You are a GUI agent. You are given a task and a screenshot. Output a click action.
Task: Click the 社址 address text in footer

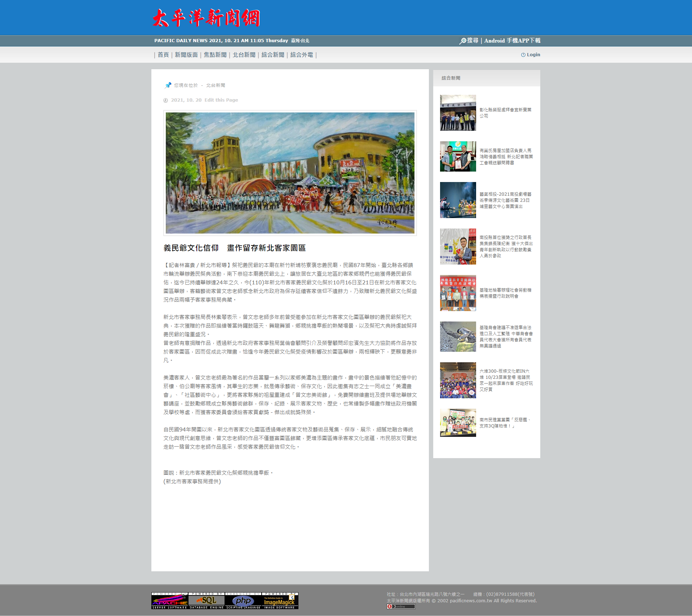click(x=426, y=594)
